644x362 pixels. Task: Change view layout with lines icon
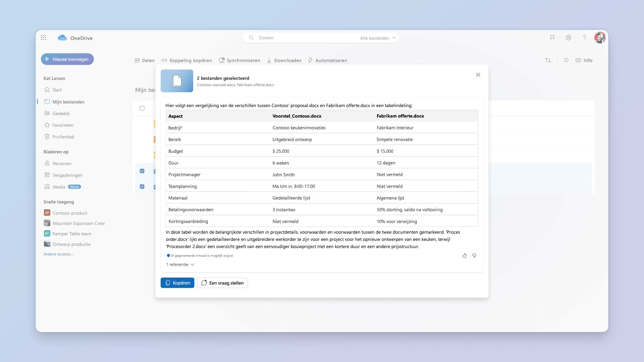tap(567, 60)
